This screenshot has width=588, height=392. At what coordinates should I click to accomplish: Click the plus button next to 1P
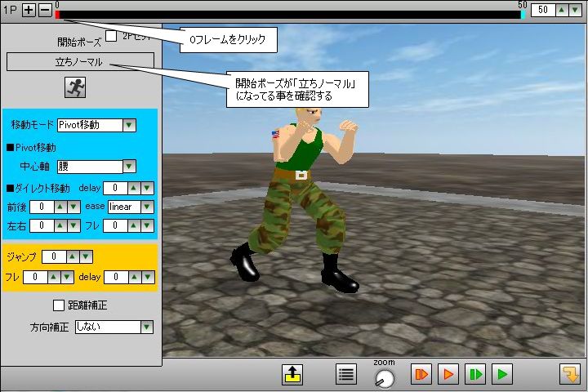click(29, 10)
